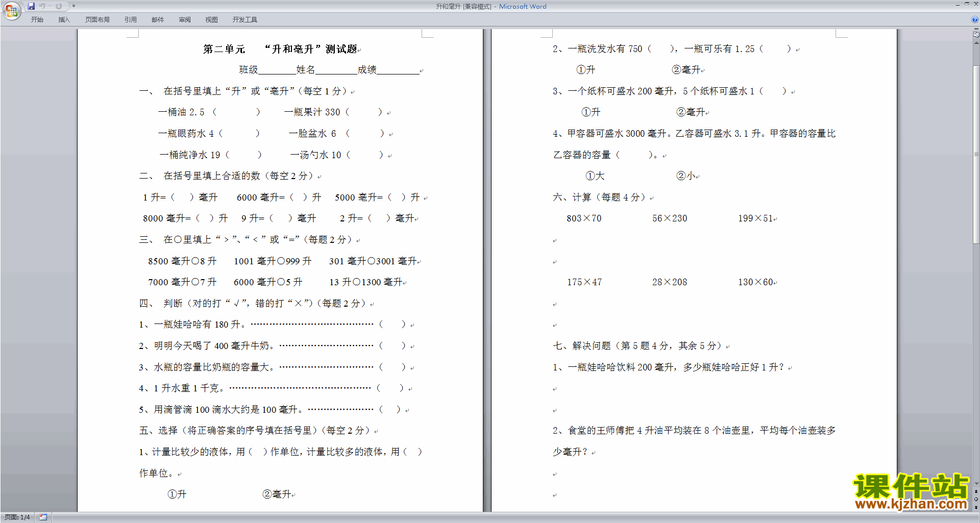Screen dimensions: 980x523
Task: Open the Undo history dropdown arrow
Action: pos(50,6)
